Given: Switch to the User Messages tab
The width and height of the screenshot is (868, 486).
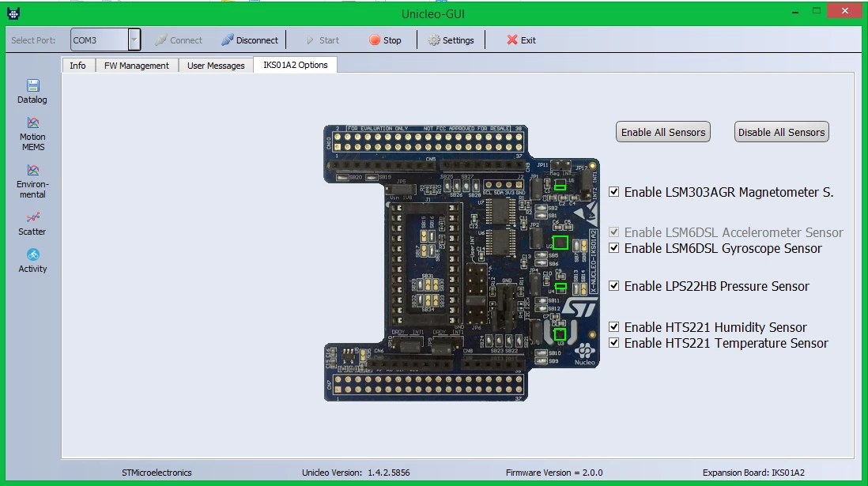Looking at the screenshot, I should coord(216,66).
